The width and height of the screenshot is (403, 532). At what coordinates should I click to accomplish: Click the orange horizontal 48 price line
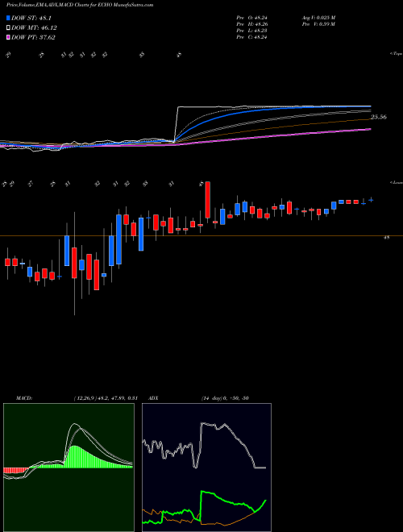tap(201, 235)
